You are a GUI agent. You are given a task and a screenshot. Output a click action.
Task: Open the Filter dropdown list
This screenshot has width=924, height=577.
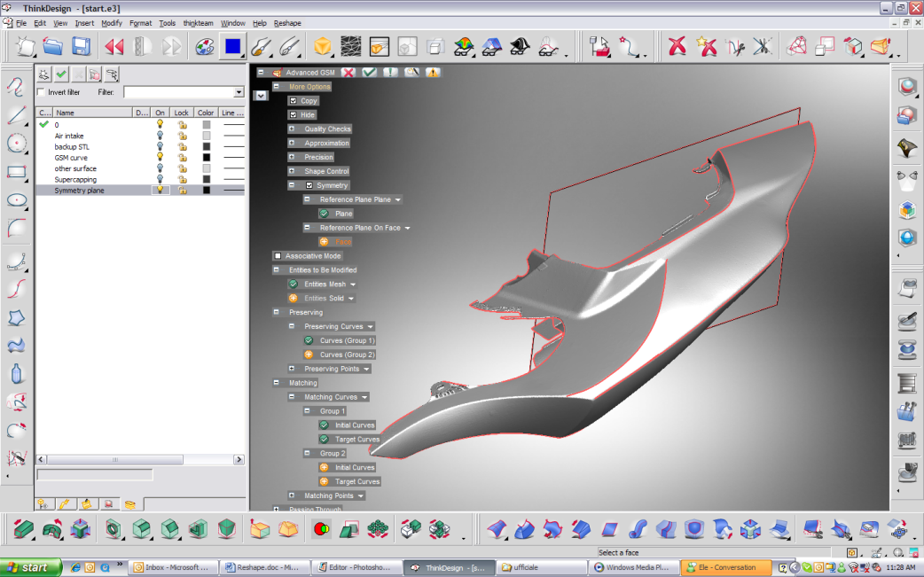point(239,92)
